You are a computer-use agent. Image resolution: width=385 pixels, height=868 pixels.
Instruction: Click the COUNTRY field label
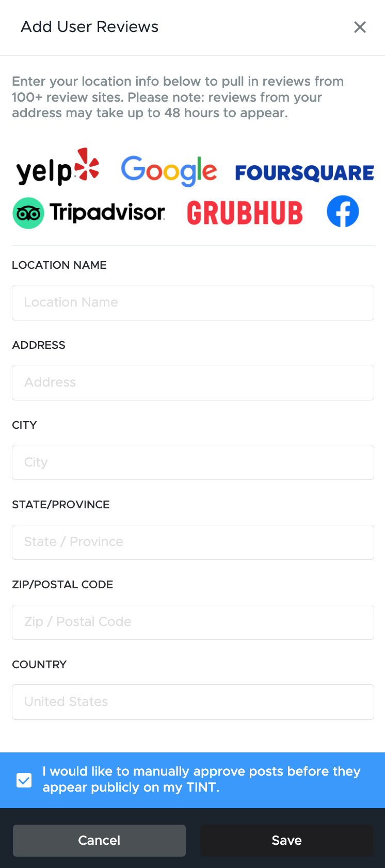39,665
